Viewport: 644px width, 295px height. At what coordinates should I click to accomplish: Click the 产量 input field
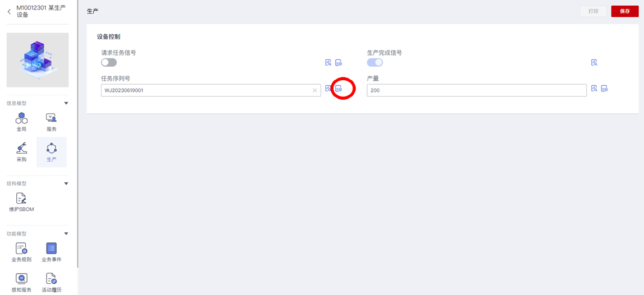point(476,90)
